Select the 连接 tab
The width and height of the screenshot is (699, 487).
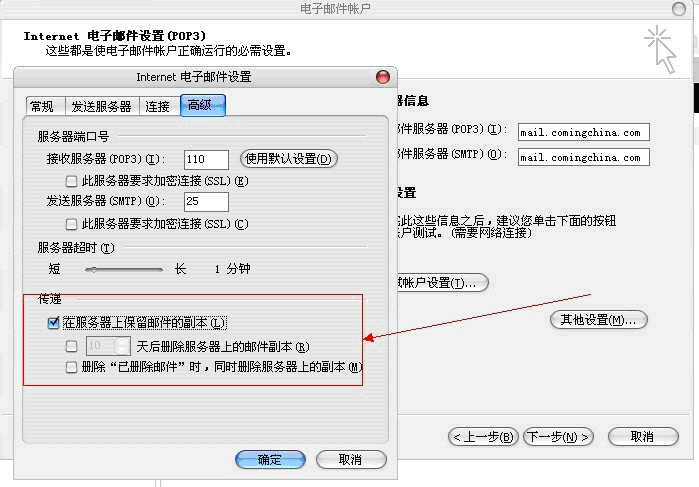(157, 107)
